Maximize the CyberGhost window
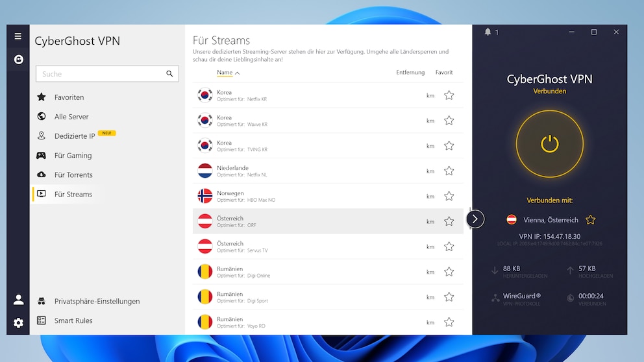The image size is (644, 362). point(594,32)
